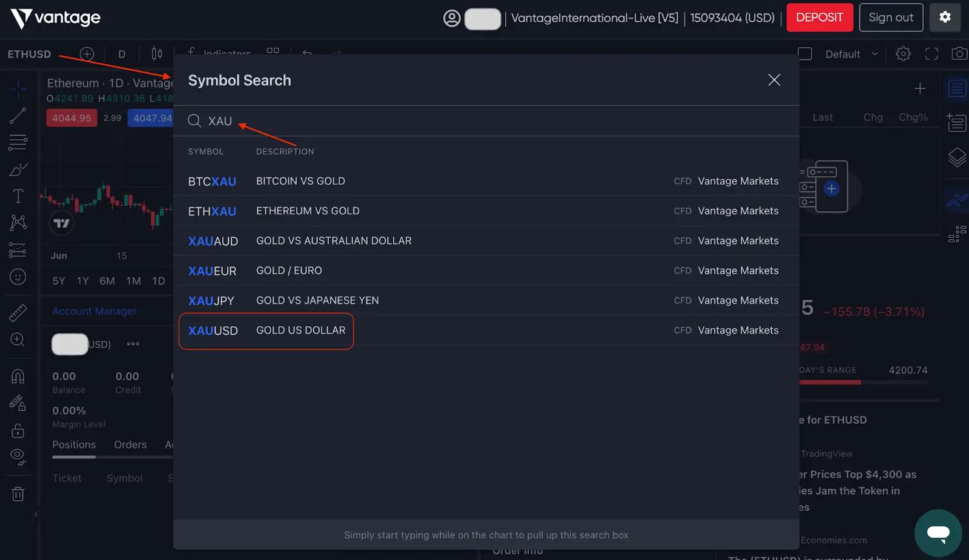Switch to the Orders tab
Image resolution: width=969 pixels, height=560 pixels.
click(130, 444)
